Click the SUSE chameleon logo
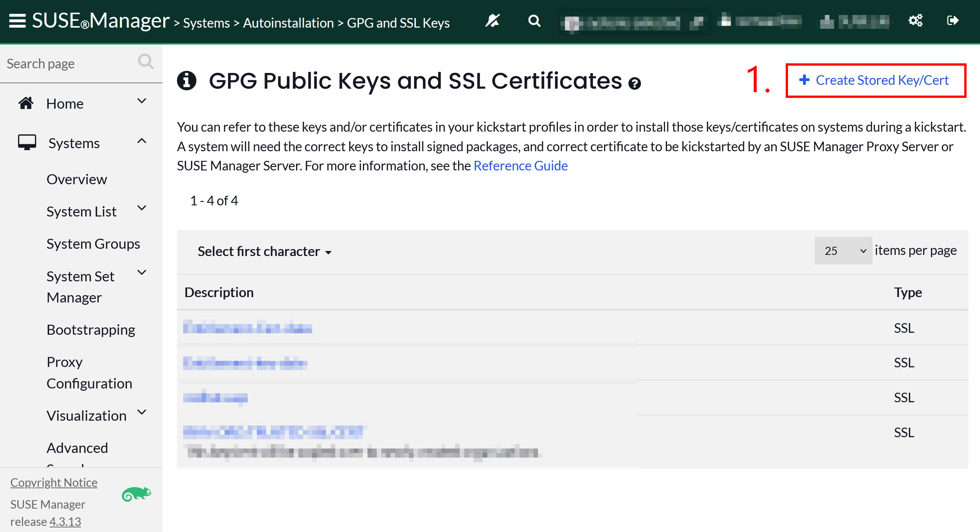980x532 pixels. pos(136,494)
